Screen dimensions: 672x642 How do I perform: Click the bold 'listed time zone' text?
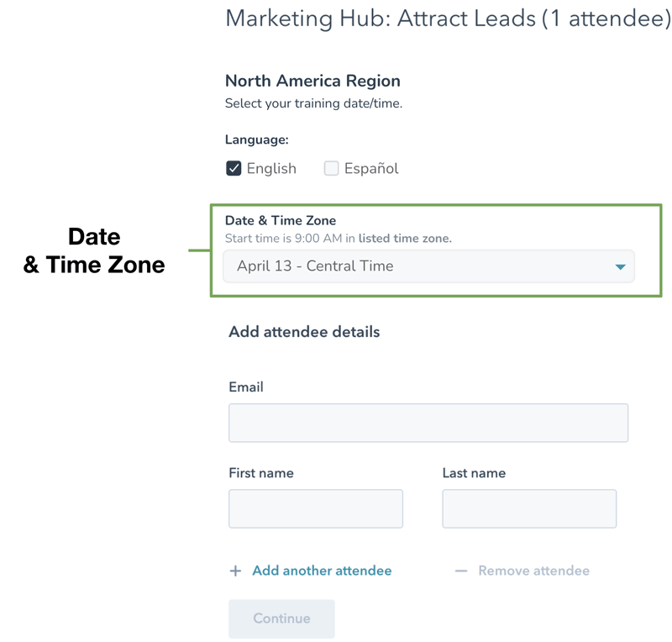(405, 239)
